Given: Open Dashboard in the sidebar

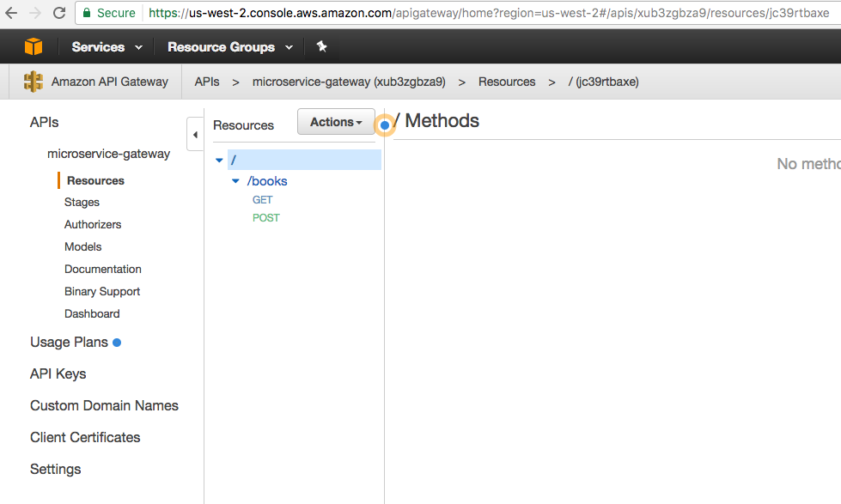Looking at the screenshot, I should point(92,313).
